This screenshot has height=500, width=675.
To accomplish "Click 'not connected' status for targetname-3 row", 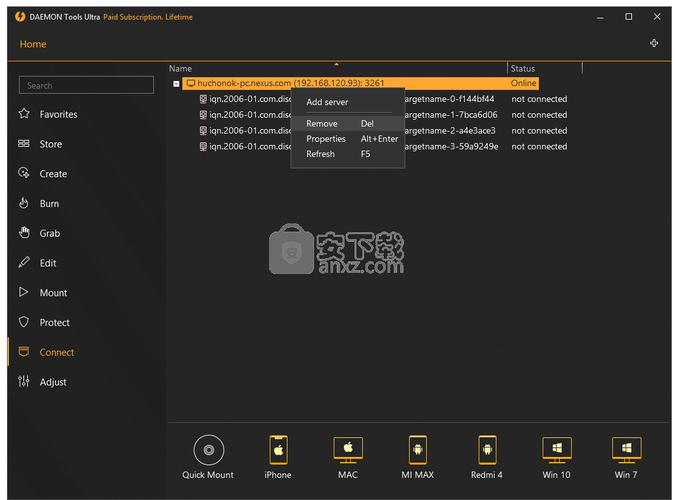I will click(x=539, y=146).
